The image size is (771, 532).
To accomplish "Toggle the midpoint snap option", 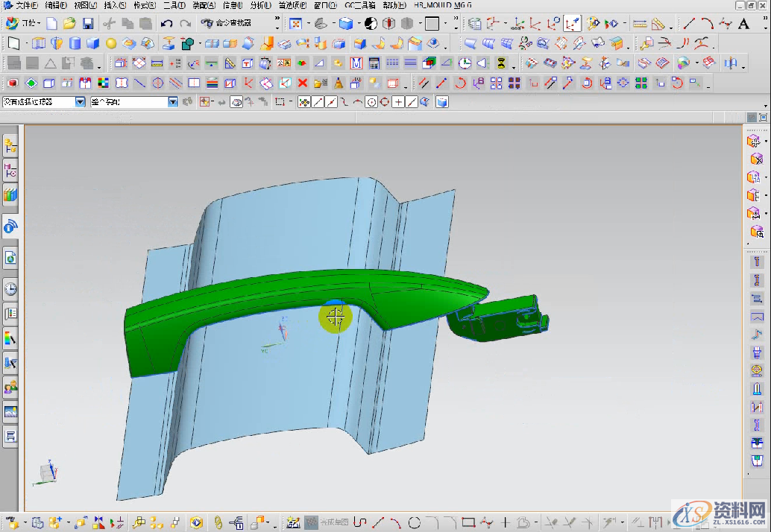I will point(331,102).
